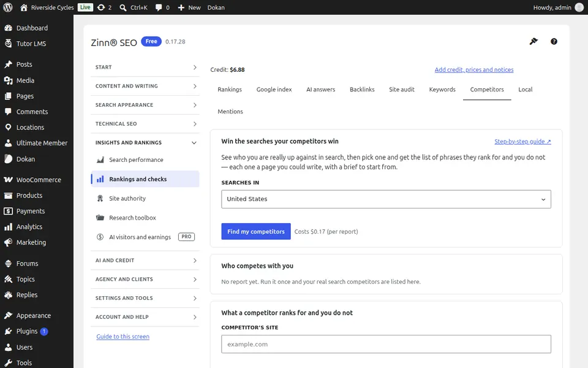Switch to the Mentions tab
588x368 pixels.
point(230,112)
